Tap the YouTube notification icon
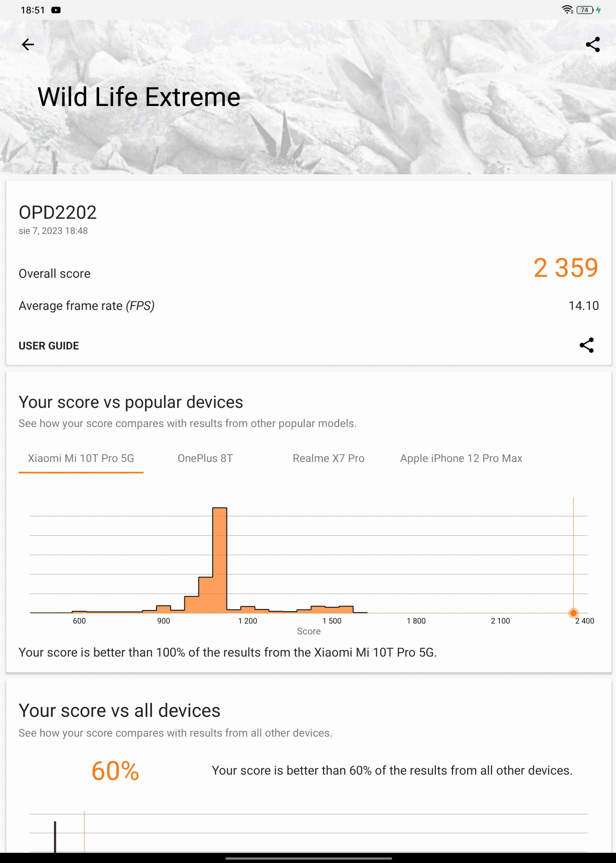 point(56,10)
